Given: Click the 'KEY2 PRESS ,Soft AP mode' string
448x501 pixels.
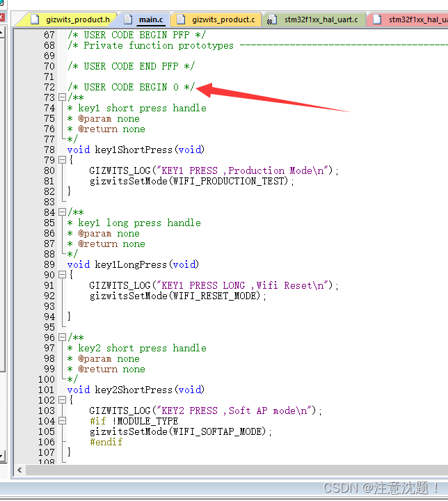Looking at the screenshot, I should pos(234,411).
